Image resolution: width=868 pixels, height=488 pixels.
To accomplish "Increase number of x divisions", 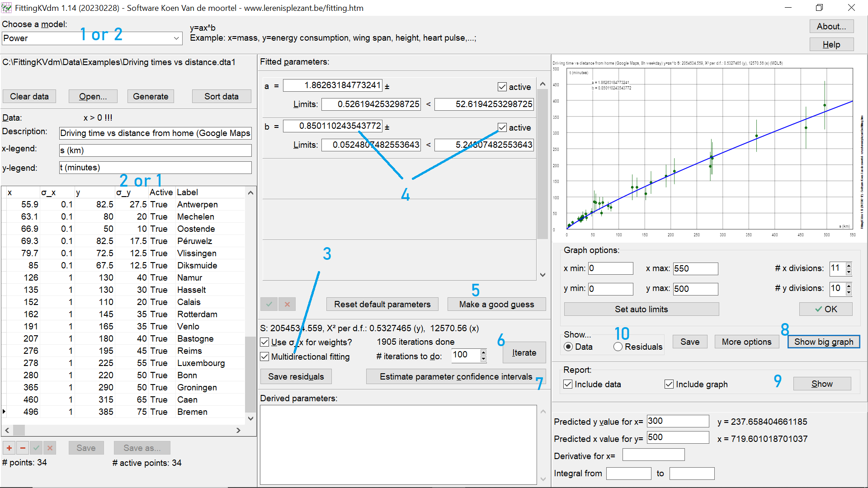I will point(849,265).
